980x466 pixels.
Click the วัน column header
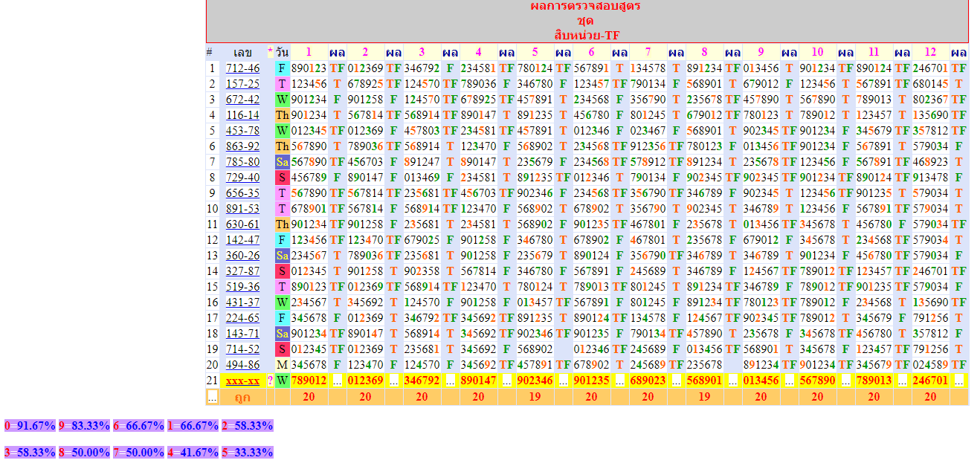(282, 53)
